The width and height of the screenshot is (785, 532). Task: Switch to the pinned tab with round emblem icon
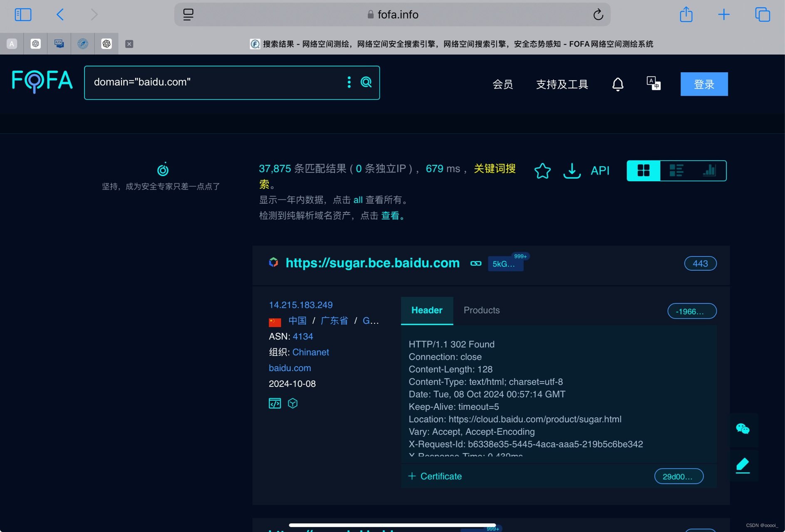pos(83,44)
